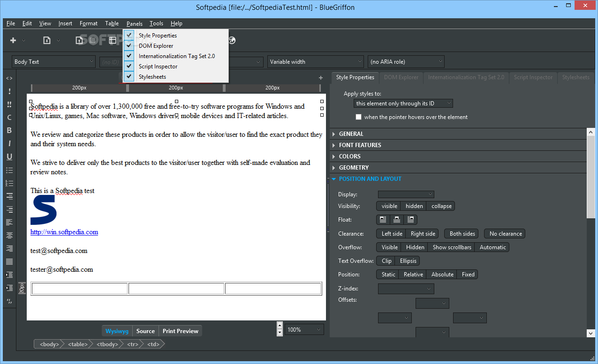Toggle bold with the B icon
The image size is (598, 364).
[x=9, y=131]
